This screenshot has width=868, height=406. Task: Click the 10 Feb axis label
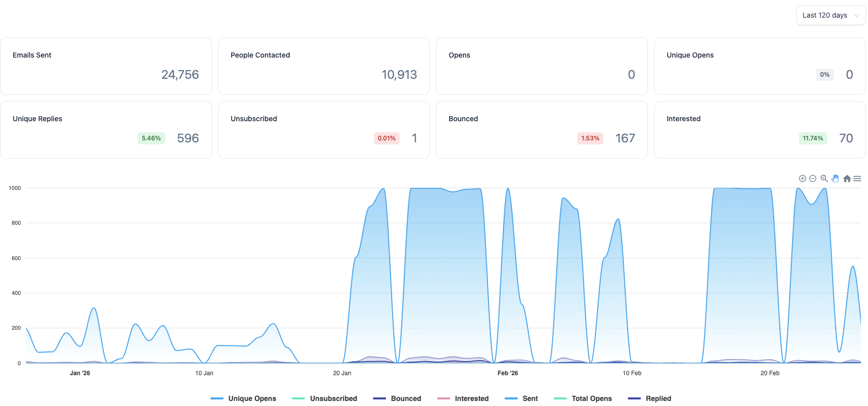point(632,373)
